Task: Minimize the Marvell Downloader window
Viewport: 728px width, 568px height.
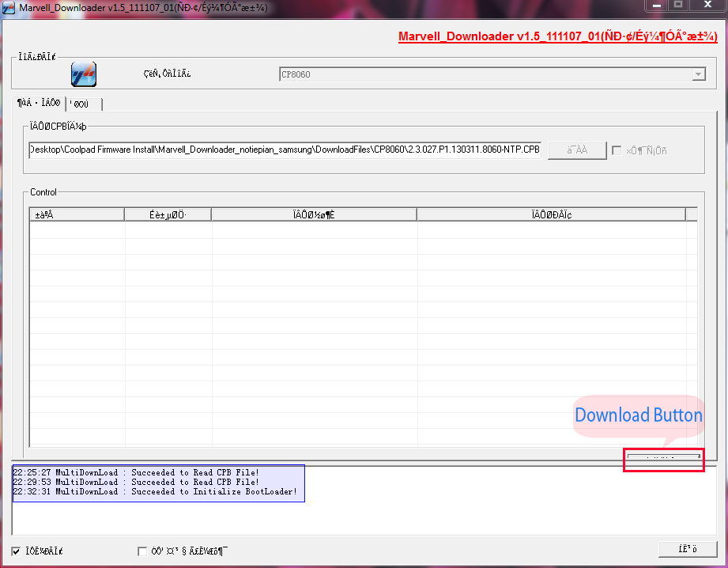Action: pos(657,5)
